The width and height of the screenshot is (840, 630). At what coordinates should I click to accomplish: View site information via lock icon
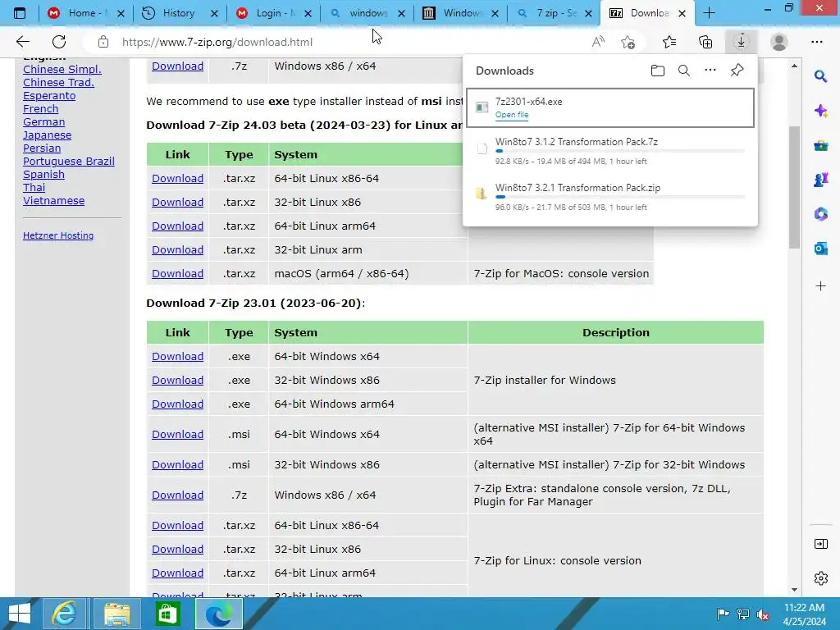pyautogui.click(x=103, y=42)
